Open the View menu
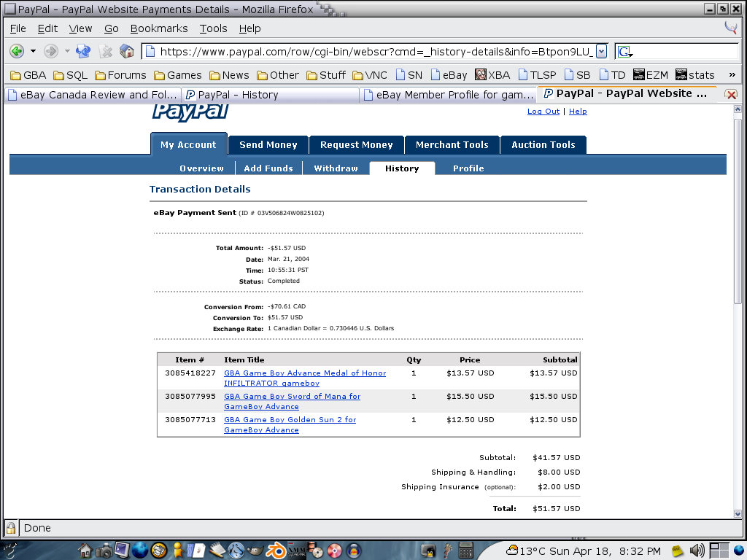 (x=80, y=28)
